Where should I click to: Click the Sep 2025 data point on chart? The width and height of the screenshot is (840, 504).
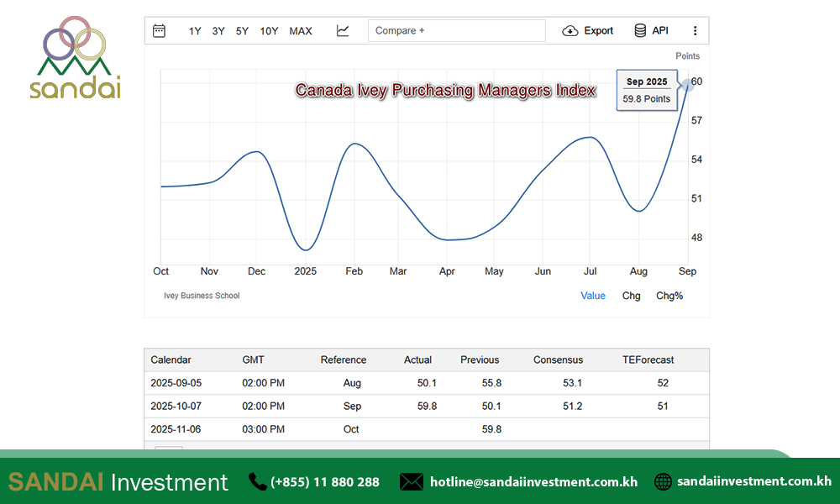689,82
